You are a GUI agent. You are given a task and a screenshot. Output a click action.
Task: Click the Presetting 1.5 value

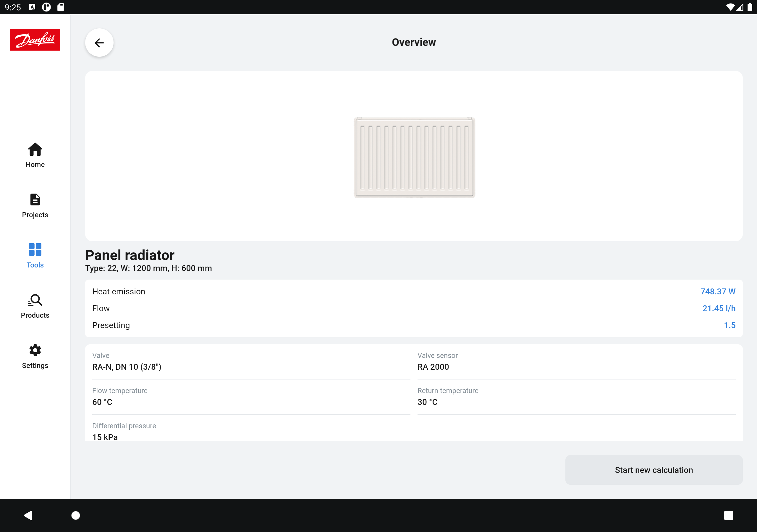coord(729,325)
